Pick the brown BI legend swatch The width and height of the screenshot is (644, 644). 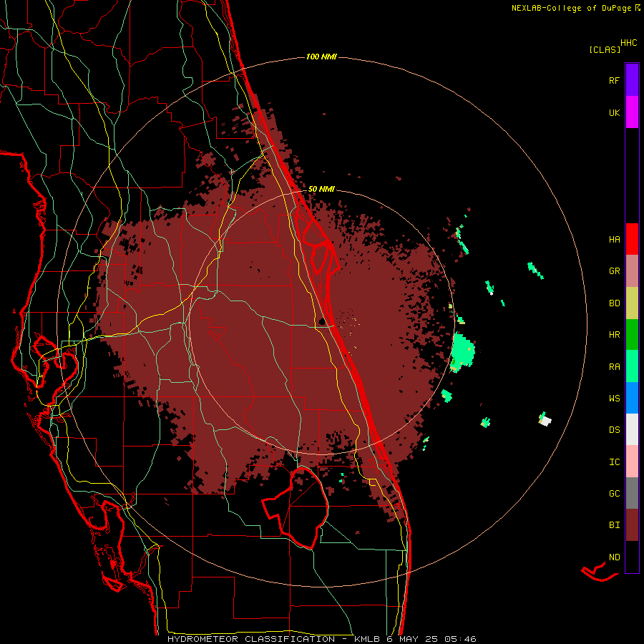pyautogui.click(x=632, y=525)
